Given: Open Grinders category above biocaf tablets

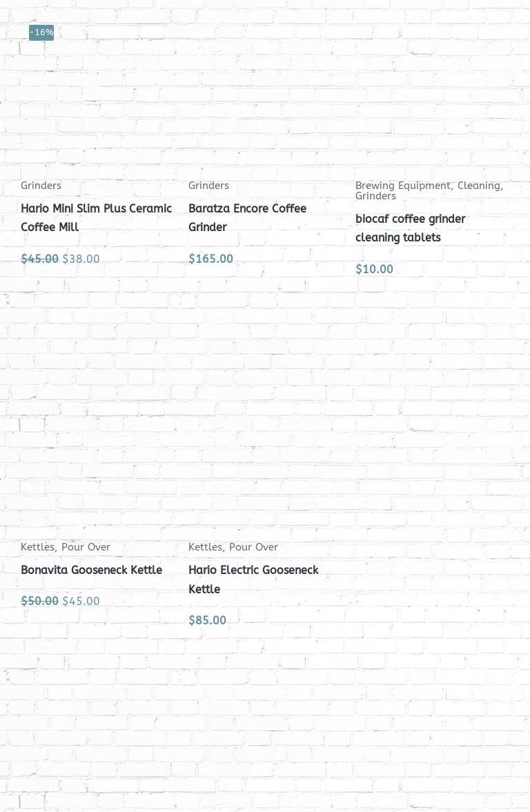Looking at the screenshot, I should tap(375, 196).
